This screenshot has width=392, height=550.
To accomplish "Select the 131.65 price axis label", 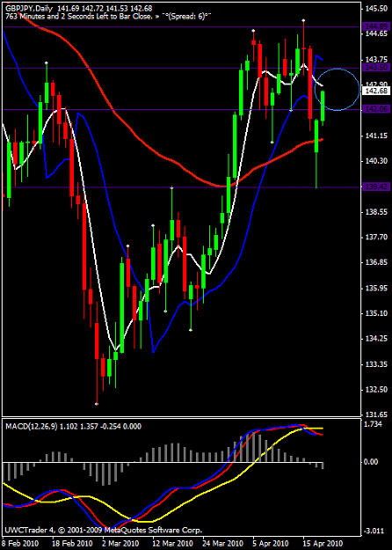I will (378, 414).
